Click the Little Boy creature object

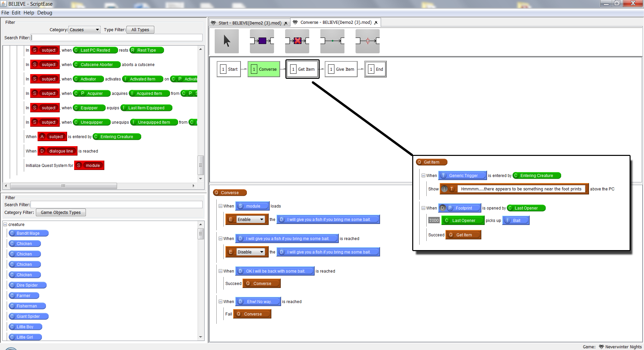click(25, 327)
